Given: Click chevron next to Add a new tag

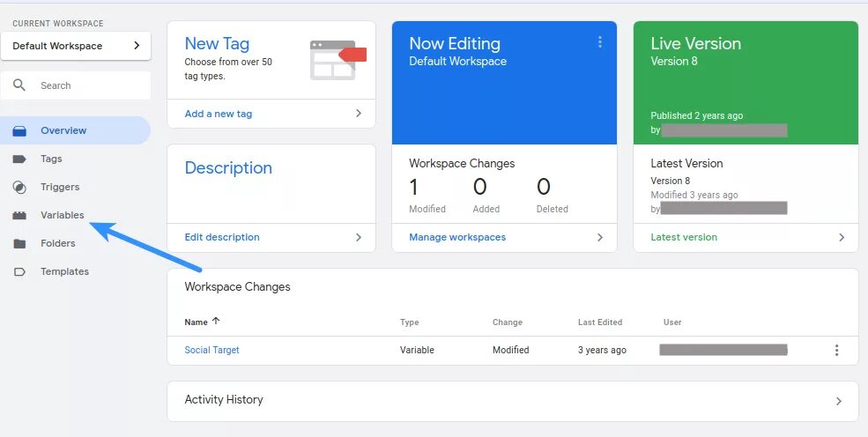Looking at the screenshot, I should point(359,114).
